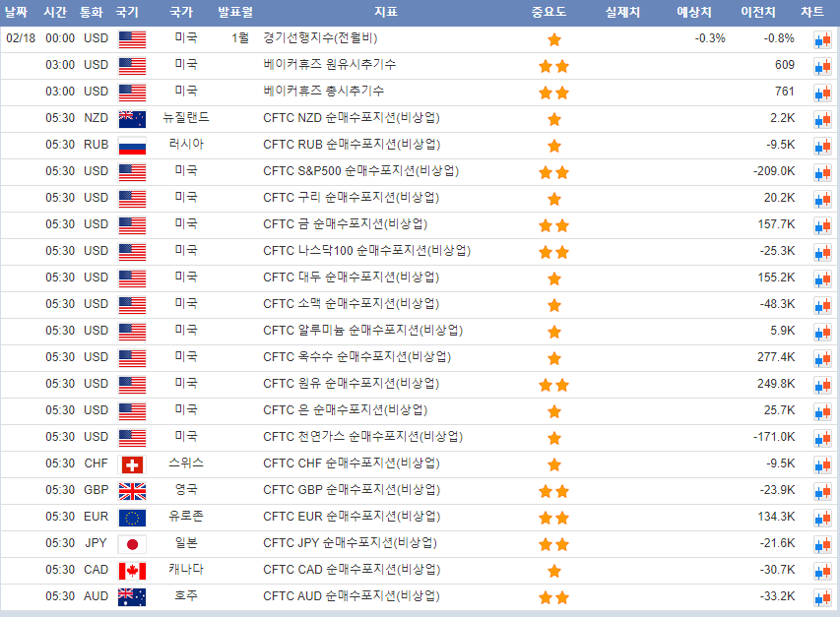Click chart icon for CFTC JPY row
The height and width of the screenshot is (617, 840).
pos(821,545)
